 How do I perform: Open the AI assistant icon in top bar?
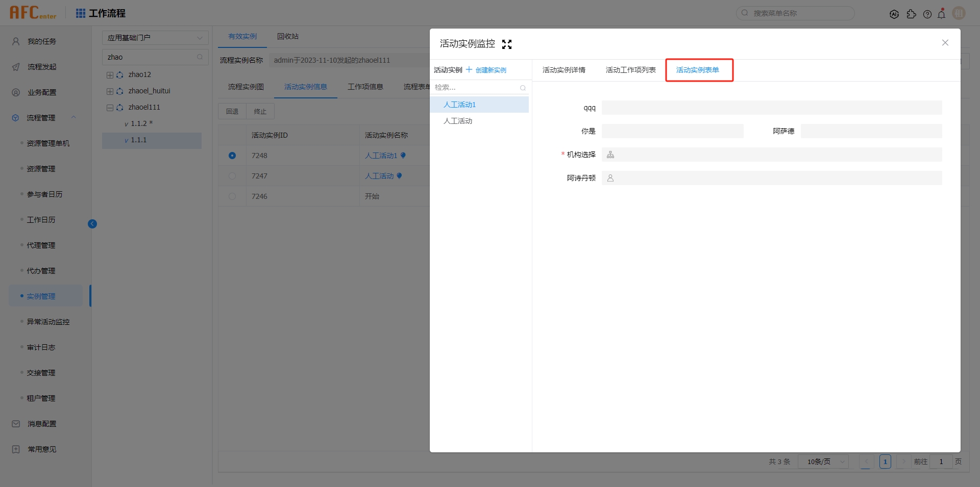point(894,14)
